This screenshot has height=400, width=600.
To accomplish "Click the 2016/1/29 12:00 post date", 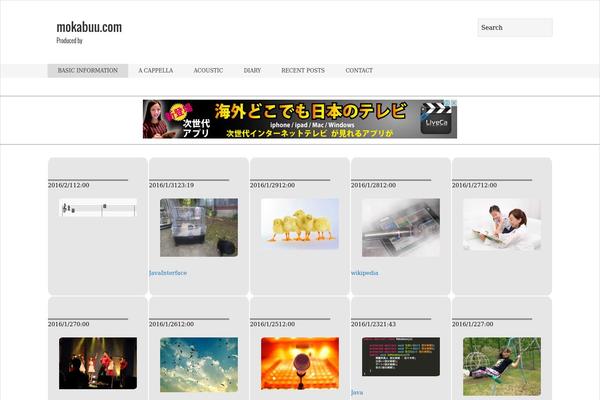I will pos(272,185).
